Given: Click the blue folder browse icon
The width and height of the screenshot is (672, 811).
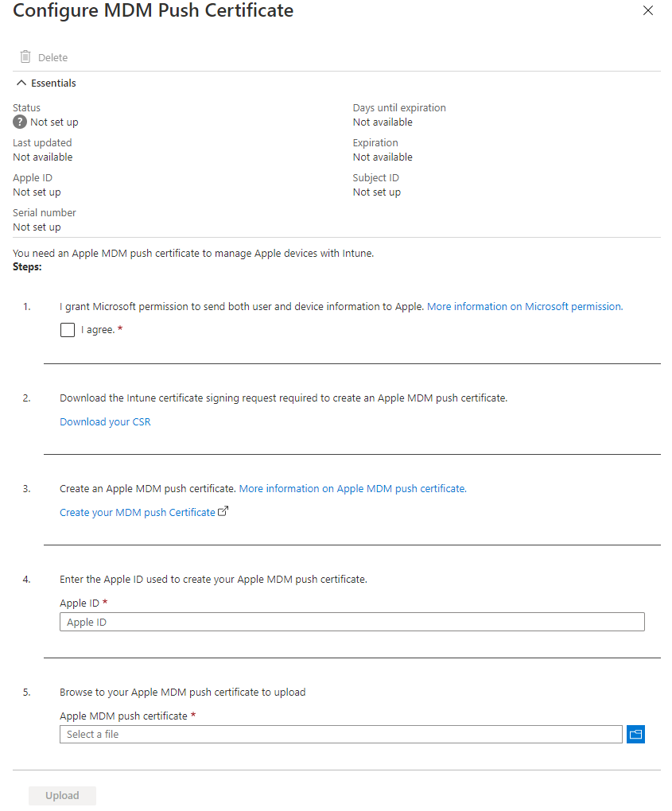Looking at the screenshot, I should (635, 735).
